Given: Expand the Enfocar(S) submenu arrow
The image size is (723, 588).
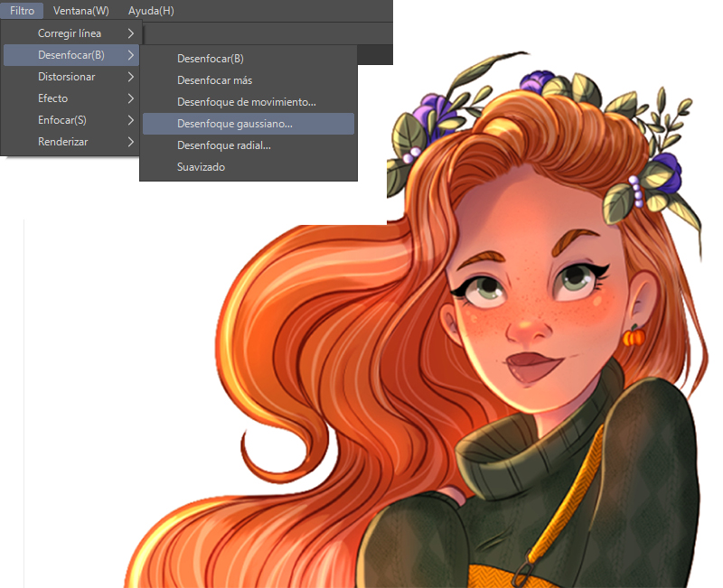Looking at the screenshot, I should [x=131, y=120].
